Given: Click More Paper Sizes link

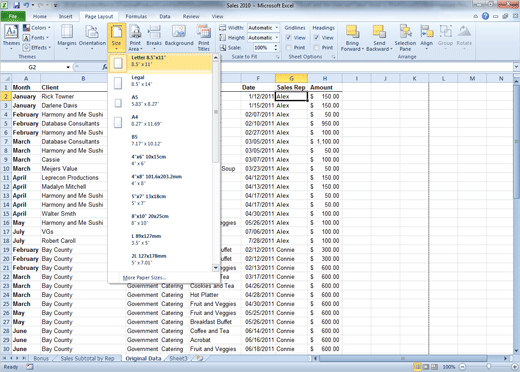Looking at the screenshot, I should [x=144, y=278].
